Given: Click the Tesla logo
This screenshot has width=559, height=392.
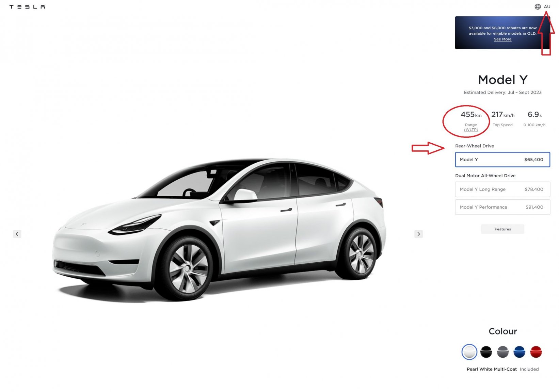Looking at the screenshot, I should (27, 7).
